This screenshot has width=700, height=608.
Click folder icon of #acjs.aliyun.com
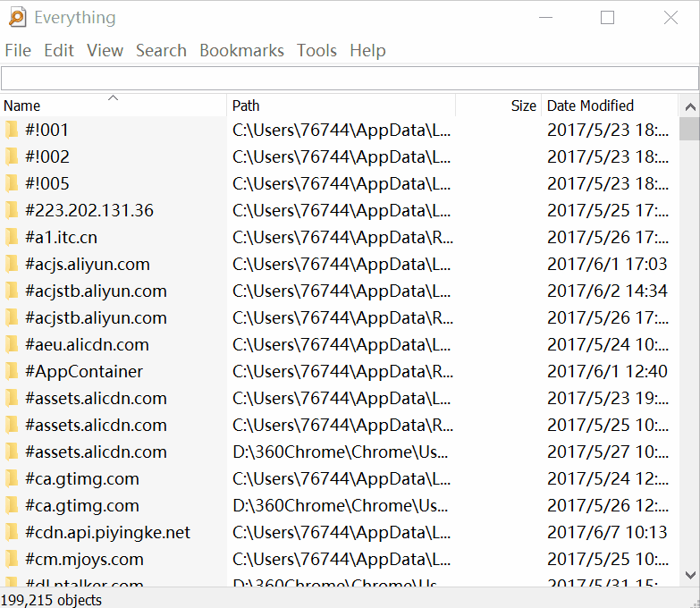pyautogui.click(x=12, y=264)
